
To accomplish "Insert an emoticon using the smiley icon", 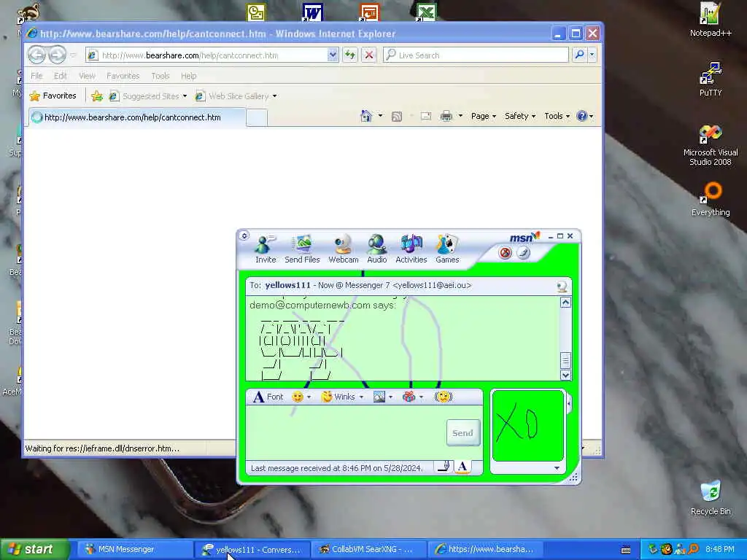I will (298, 397).
